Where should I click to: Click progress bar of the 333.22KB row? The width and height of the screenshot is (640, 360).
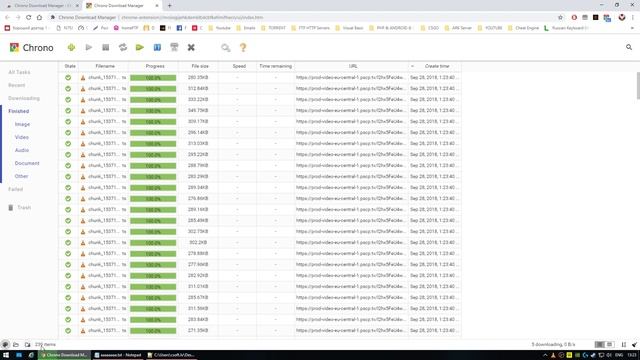click(153, 100)
